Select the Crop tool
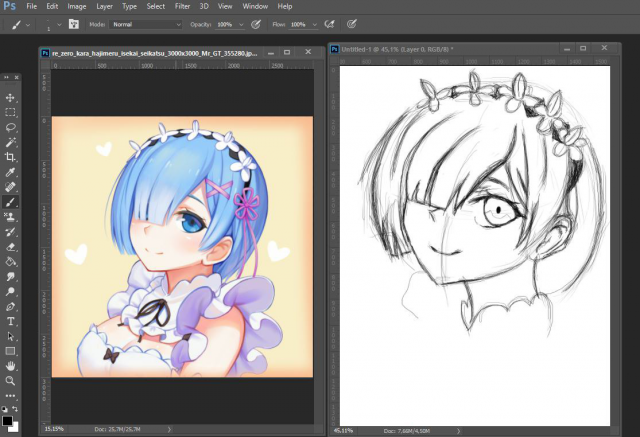Image resolution: width=640 pixels, height=437 pixels. pyautogui.click(x=10, y=157)
